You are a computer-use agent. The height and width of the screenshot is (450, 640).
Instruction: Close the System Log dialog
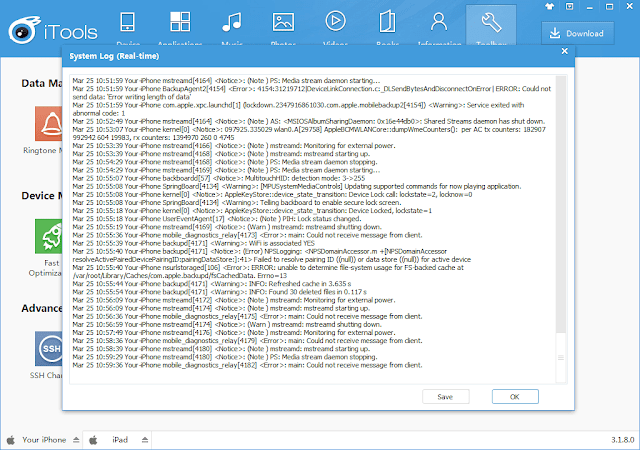tap(564, 51)
